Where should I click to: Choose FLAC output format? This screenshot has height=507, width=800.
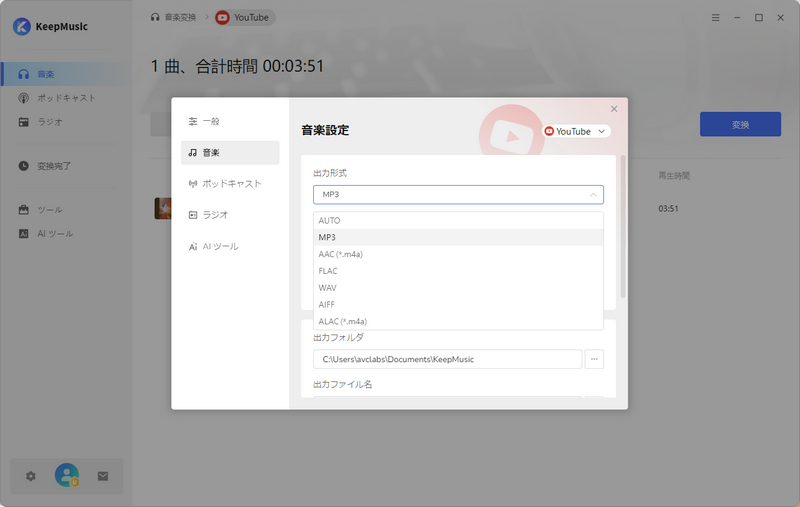458,271
